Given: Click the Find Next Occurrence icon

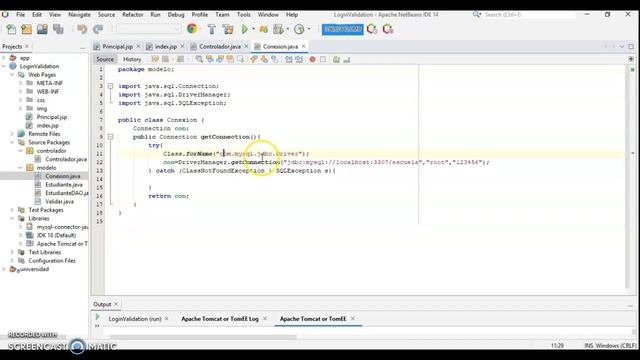Looking at the screenshot, I should pyautogui.click(x=220, y=59).
